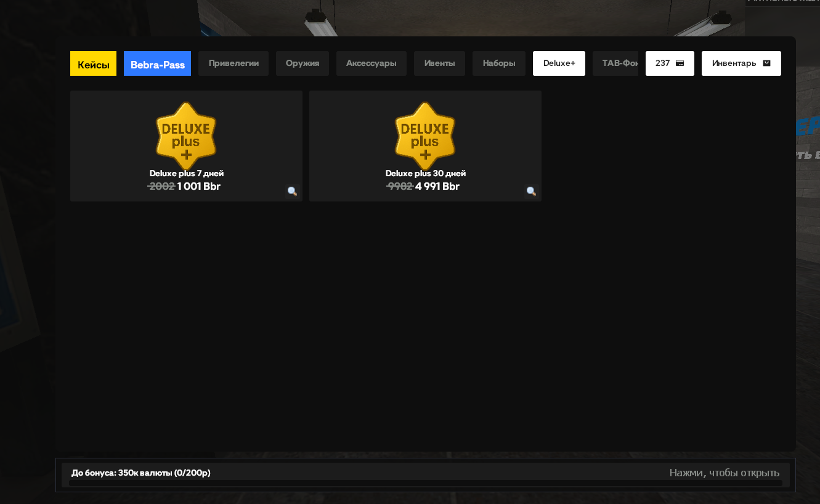This screenshot has height=504, width=820.
Task: Open the Инвентарь button
Action: [x=741, y=63]
